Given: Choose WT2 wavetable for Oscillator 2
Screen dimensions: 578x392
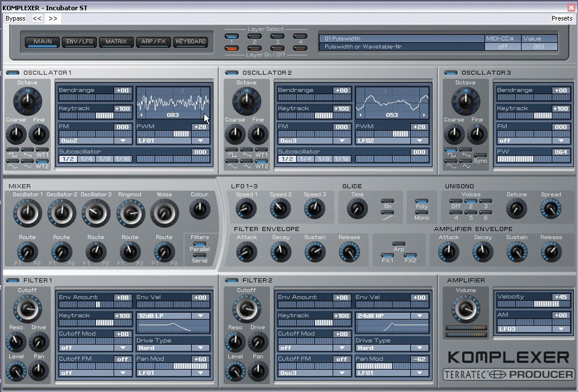Looking at the screenshot, I should point(261,161).
